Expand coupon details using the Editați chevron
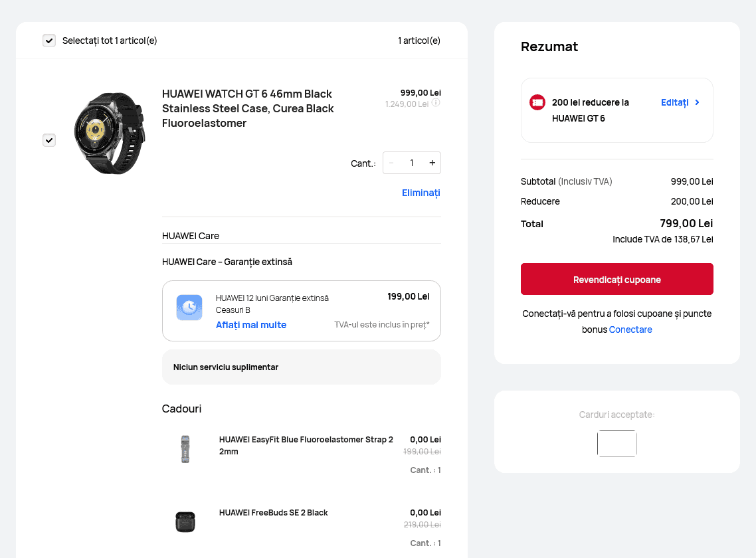This screenshot has height=558, width=756. (x=698, y=102)
